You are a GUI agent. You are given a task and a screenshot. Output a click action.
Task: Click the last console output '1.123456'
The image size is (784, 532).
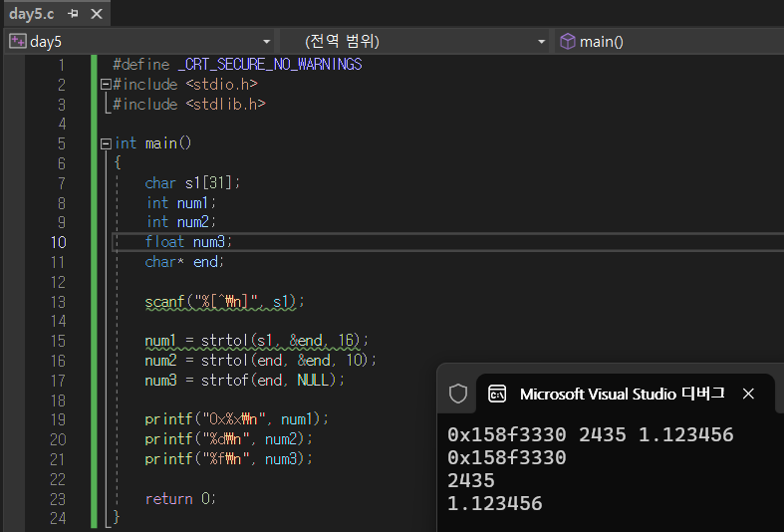click(495, 503)
